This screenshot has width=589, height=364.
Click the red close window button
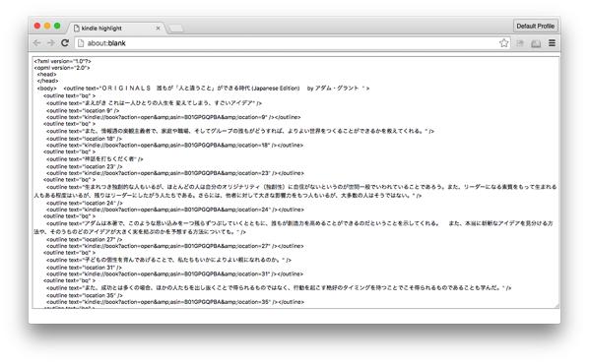click(37, 26)
